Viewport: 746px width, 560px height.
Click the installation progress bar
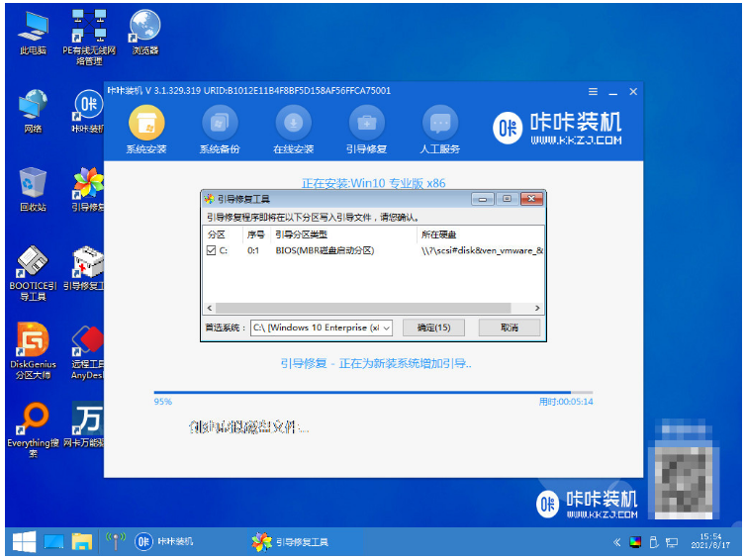373,393
